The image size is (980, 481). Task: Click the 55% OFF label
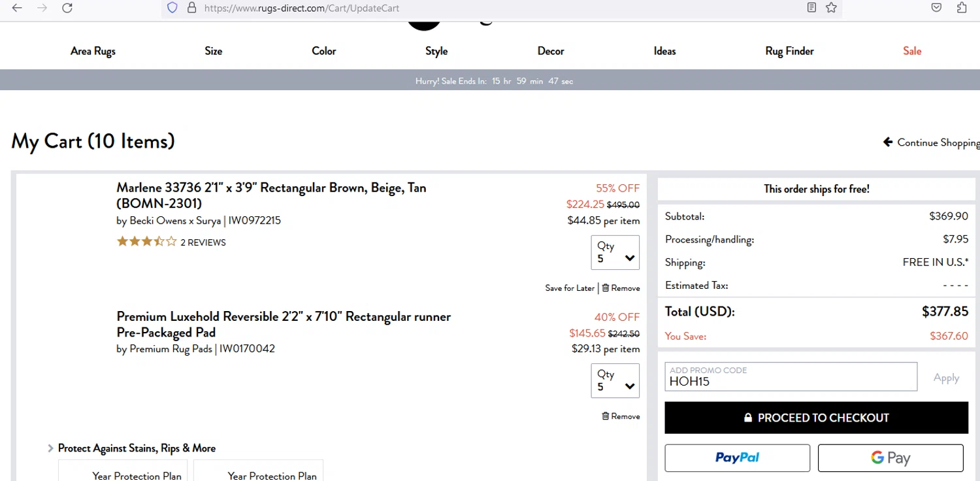[x=617, y=188]
